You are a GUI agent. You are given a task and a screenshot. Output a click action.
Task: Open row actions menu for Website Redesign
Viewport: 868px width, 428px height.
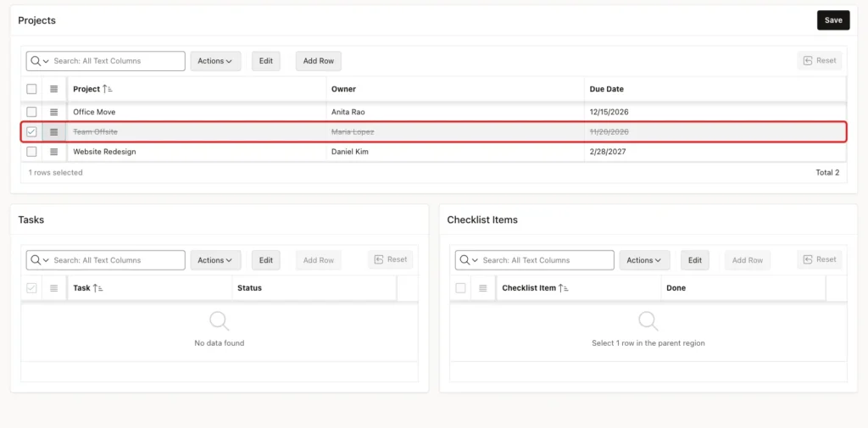(53, 152)
